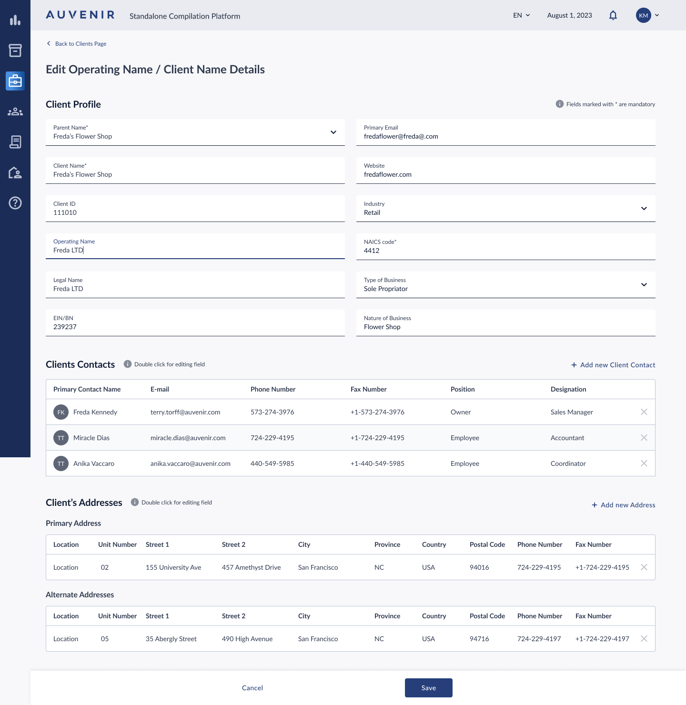Delete the 35 Abergly Street alternate address
The image size is (686, 705).
click(x=644, y=639)
